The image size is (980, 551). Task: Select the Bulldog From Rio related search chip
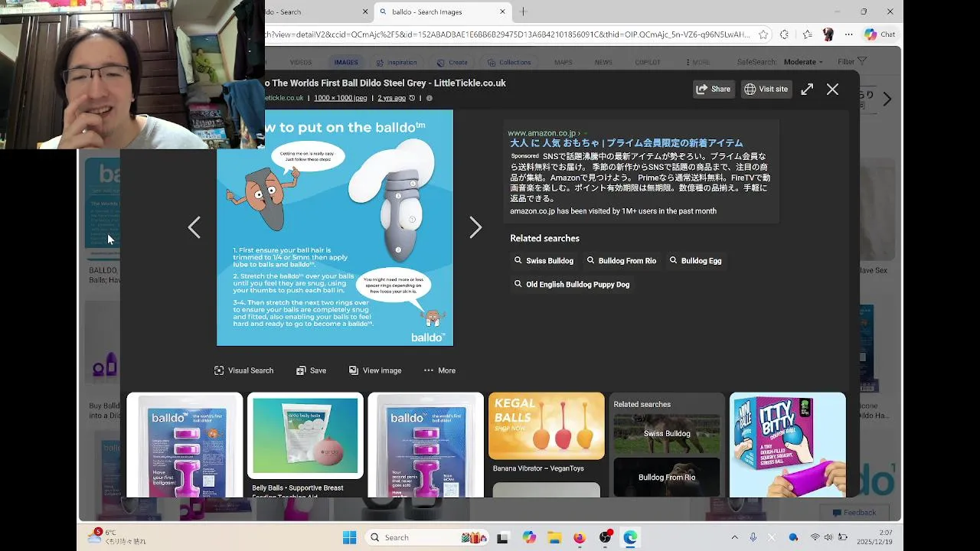[x=621, y=261]
